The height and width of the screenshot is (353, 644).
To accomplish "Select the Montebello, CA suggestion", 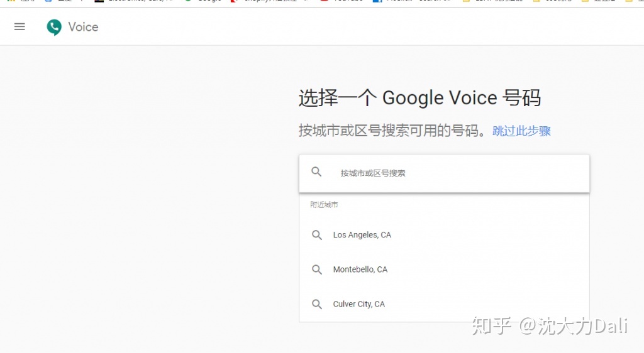I will point(445,269).
